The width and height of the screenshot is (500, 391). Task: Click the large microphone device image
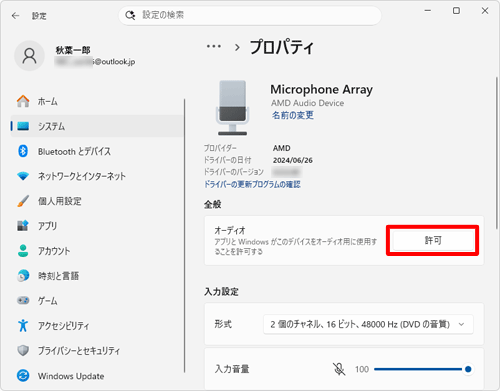pyautogui.click(x=233, y=107)
